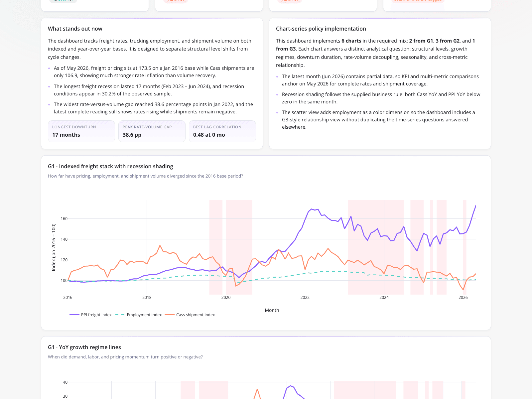Click the 160 y-axis tick label
Image resolution: width=532 pixels, height=399 pixels.
point(64,219)
